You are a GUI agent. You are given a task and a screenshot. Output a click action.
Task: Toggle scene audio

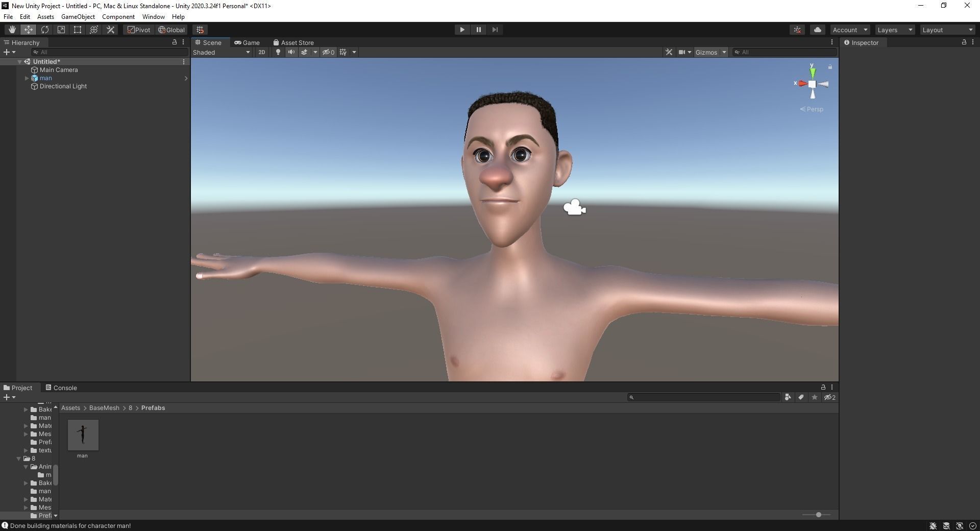291,52
